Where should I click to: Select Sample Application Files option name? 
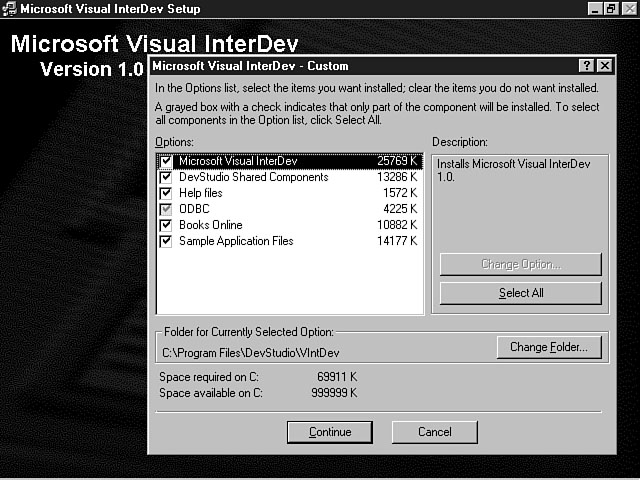tap(236, 241)
